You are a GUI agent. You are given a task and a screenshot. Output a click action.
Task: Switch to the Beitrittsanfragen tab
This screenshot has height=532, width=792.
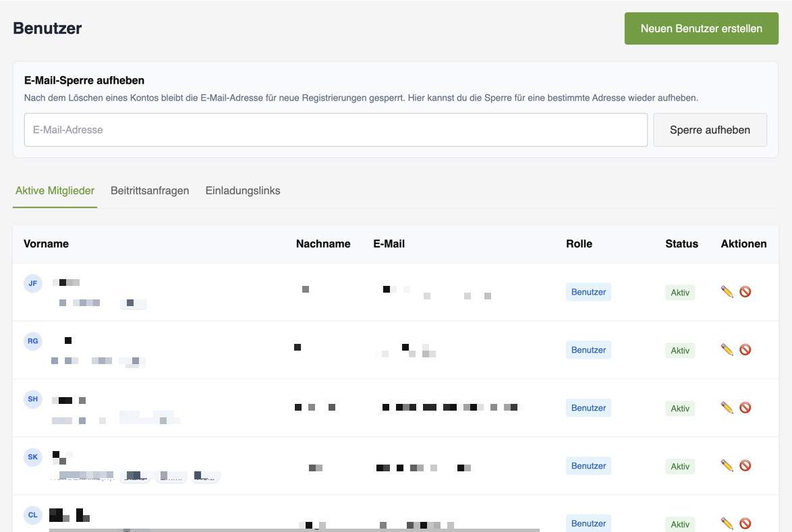pyautogui.click(x=150, y=191)
